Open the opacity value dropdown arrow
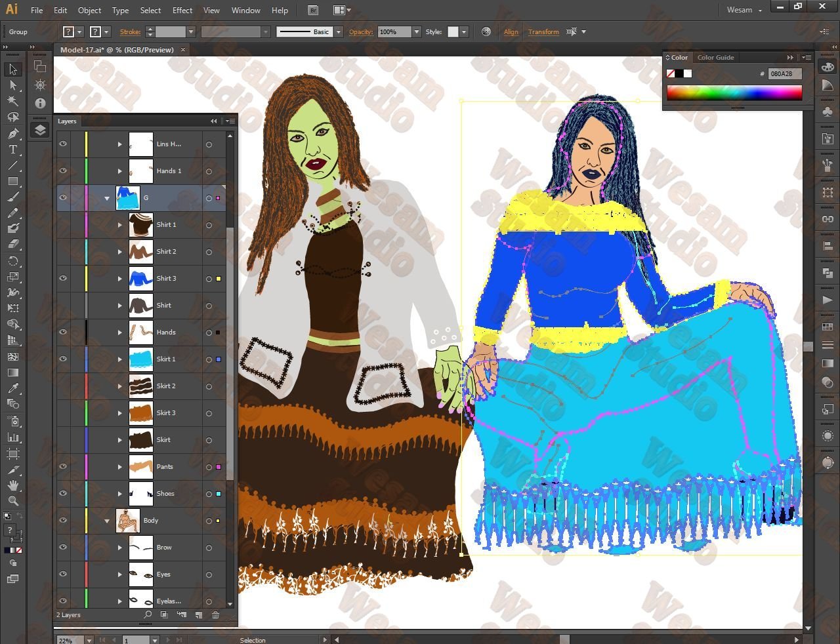The image size is (840, 644). 416,31
